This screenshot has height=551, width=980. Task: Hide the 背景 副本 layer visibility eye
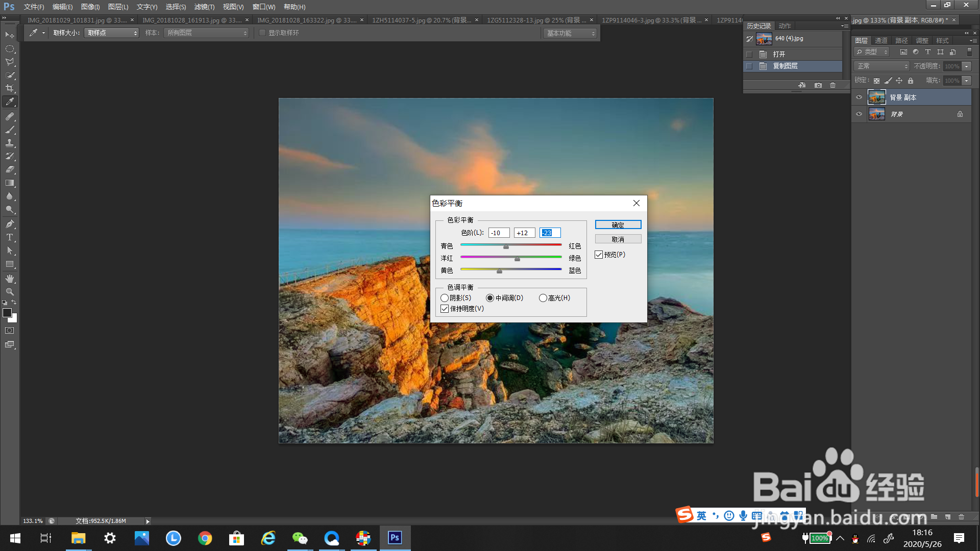tap(859, 97)
